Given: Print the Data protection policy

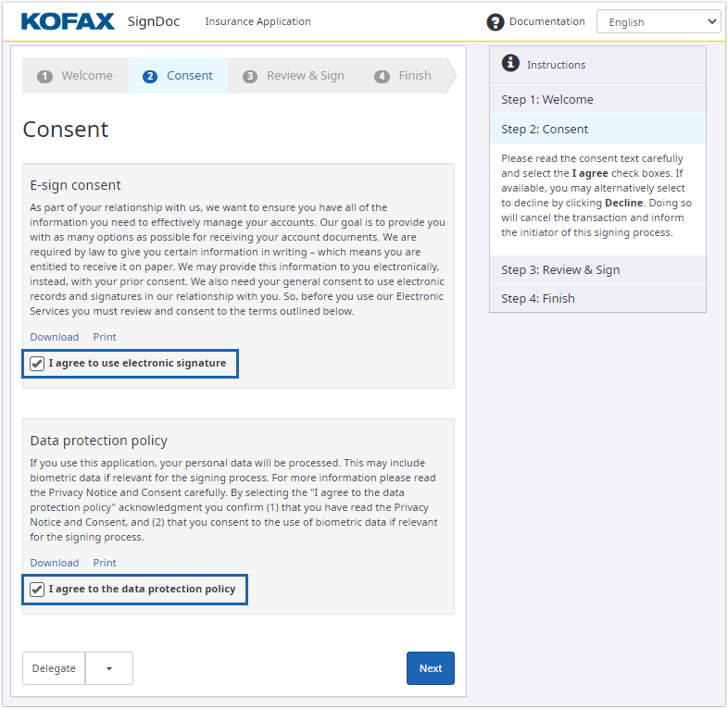Looking at the screenshot, I should (105, 563).
